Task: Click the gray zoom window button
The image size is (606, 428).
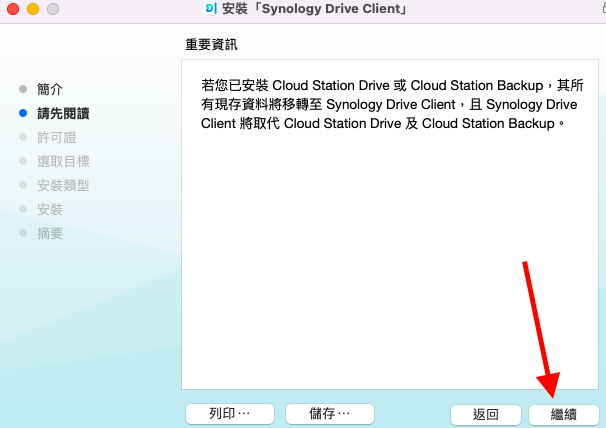Action: (53, 9)
